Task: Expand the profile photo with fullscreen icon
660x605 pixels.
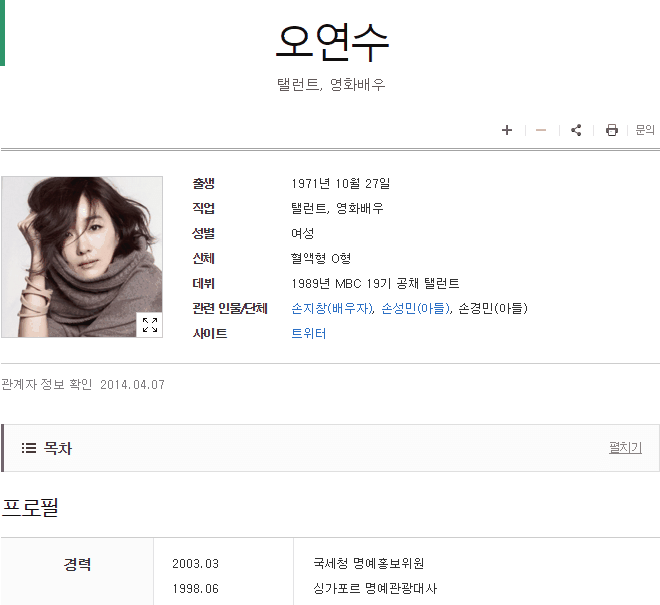Action: [x=150, y=325]
